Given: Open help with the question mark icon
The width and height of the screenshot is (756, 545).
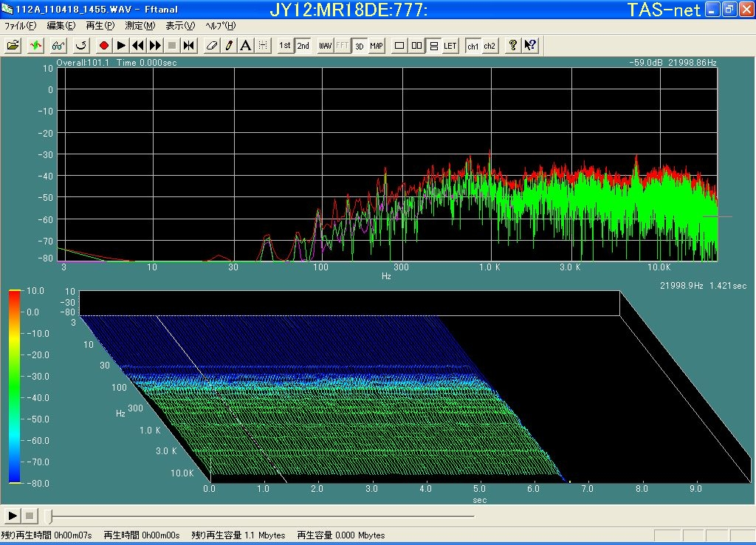Looking at the screenshot, I should (x=512, y=45).
